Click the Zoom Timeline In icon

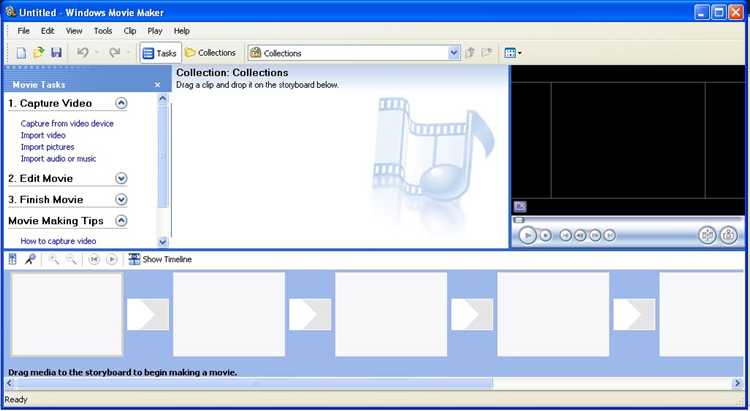click(54, 259)
